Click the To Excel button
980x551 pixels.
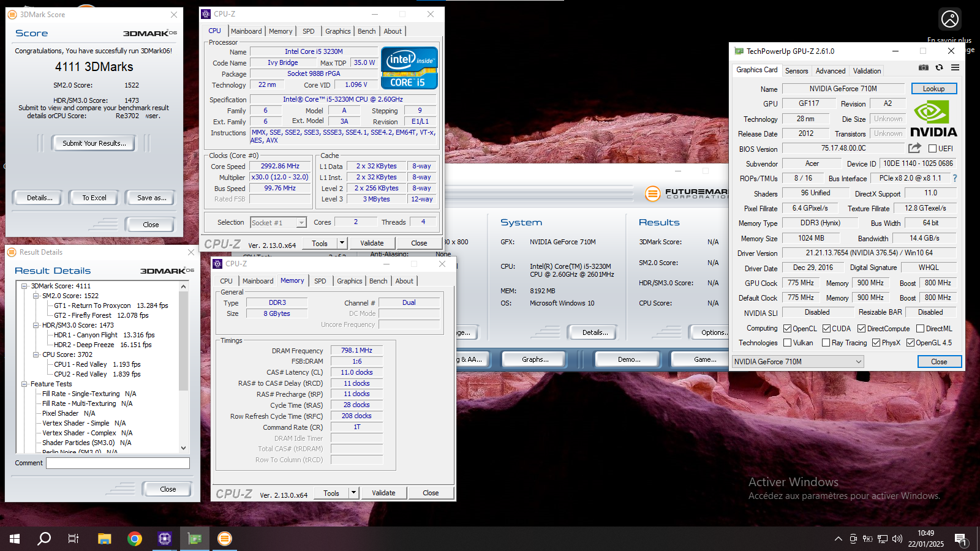coord(94,198)
